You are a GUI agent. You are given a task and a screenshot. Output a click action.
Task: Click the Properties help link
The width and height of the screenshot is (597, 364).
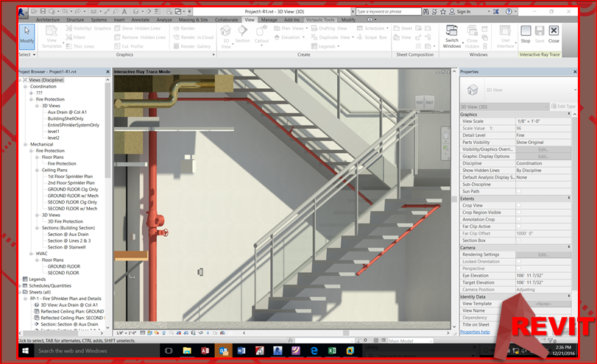(x=475, y=332)
